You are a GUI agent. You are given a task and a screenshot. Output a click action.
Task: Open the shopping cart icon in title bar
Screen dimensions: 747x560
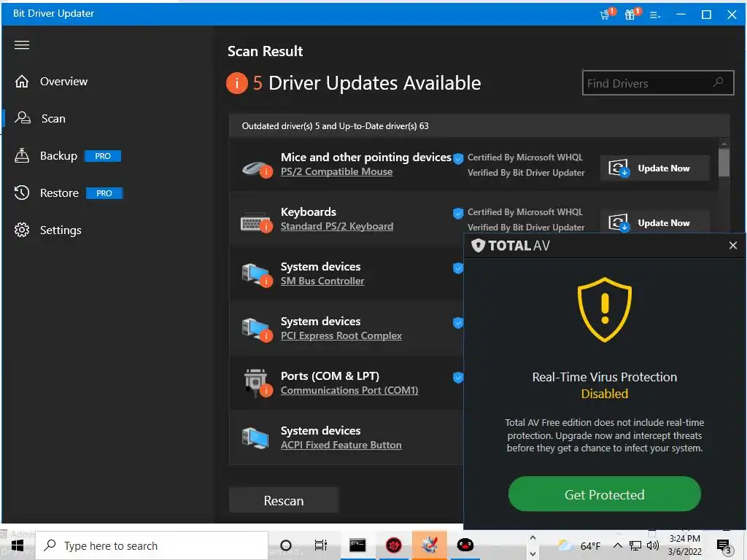606,14
